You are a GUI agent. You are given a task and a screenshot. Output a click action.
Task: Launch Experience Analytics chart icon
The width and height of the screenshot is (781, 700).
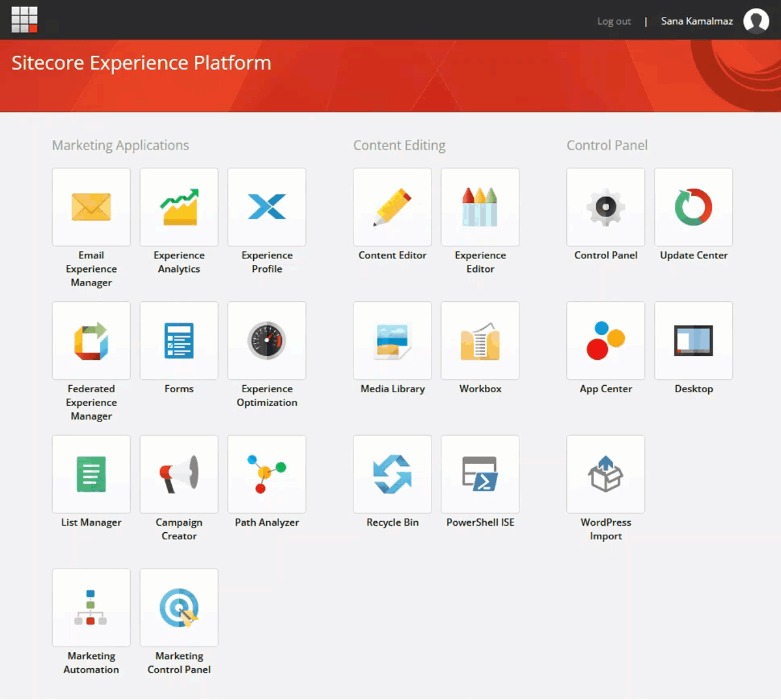[x=179, y=207]
